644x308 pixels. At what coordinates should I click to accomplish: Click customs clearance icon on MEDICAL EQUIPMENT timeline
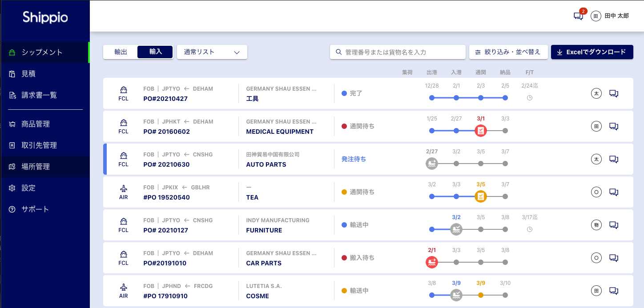480,131
